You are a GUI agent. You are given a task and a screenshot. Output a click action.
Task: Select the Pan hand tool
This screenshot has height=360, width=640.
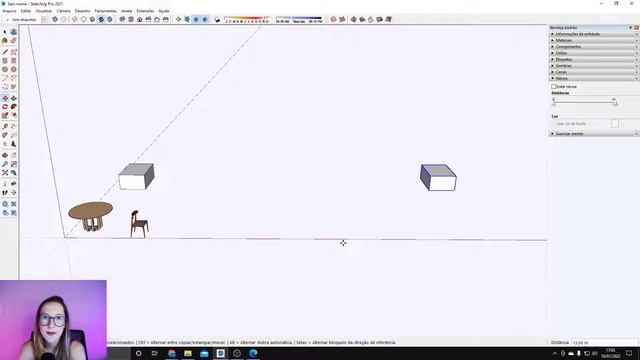pos(13,156)
